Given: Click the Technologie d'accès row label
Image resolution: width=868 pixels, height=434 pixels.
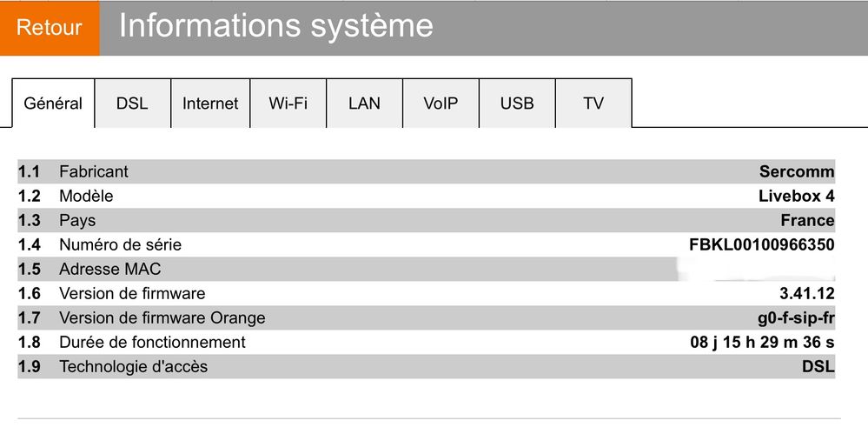Looking at the screenshot, I should (x=133, y=366).
